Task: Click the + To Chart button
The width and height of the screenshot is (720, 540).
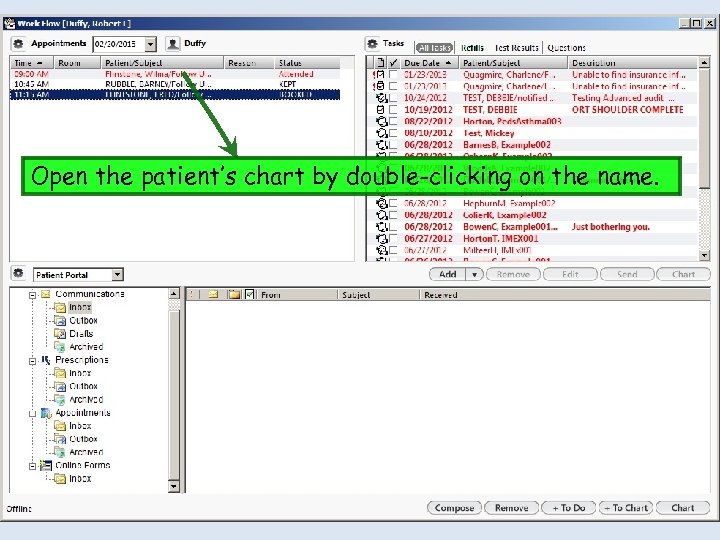Action: click(x=626, y=508)
